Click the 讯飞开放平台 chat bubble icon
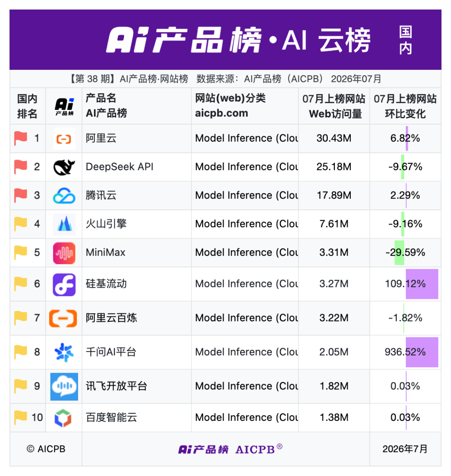 [x=64, y=387]
